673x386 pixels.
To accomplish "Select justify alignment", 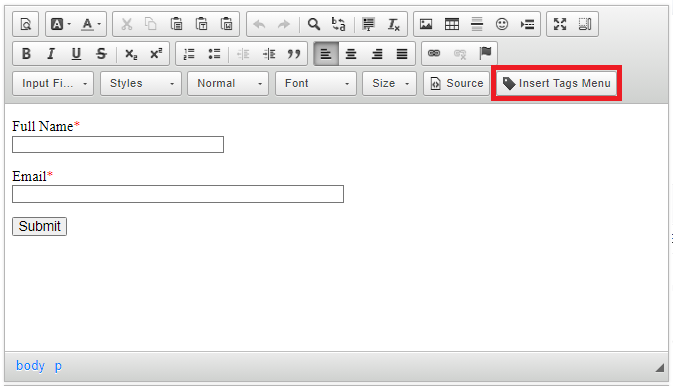I will 402,54.
